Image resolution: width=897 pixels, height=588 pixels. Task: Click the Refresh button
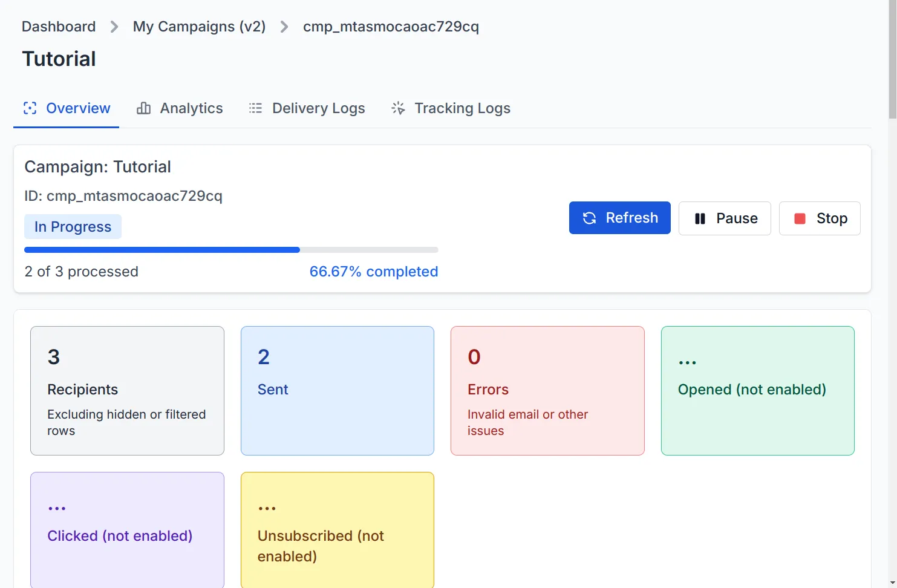[619, 218]
